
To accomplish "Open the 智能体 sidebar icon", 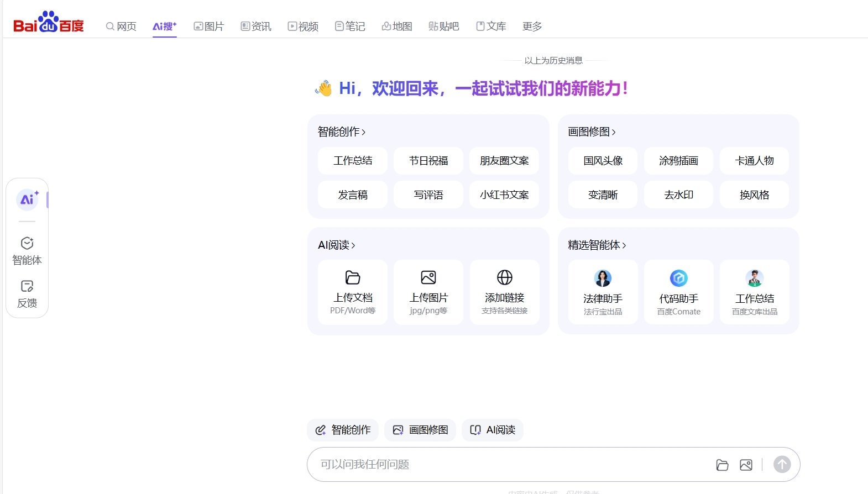I will pyautogui.click(x=27, y=250).
